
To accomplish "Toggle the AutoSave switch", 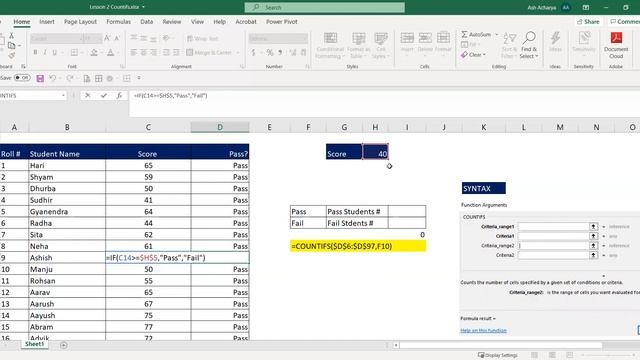I will pyautogui.click(x=22, y=78).
